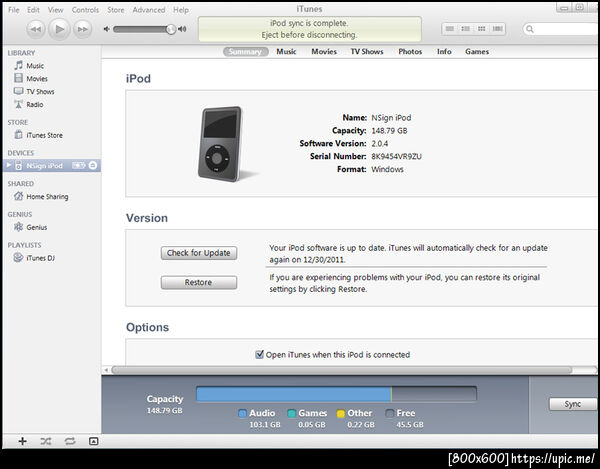The height and width of the screenshot is (469, 600).
Task: Select Radio in the sidebar
Action: (x=34, y=104)
